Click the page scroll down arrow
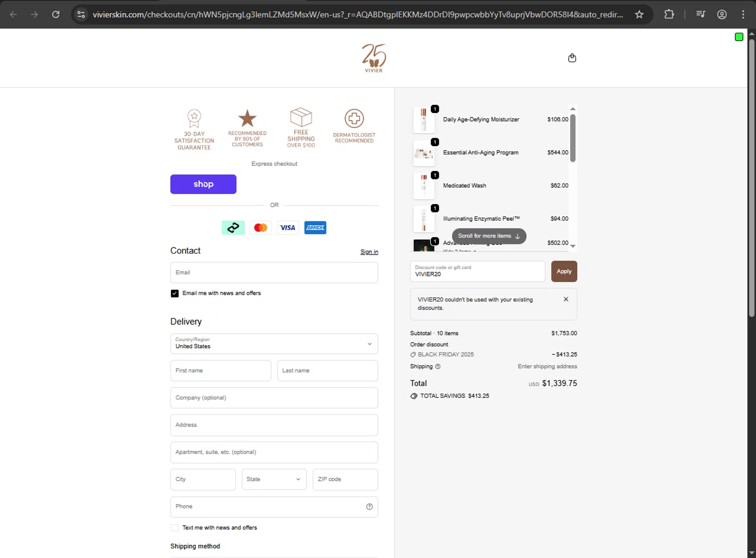The width and height of the screenshot is (756, 558). (x=751, y=553)
